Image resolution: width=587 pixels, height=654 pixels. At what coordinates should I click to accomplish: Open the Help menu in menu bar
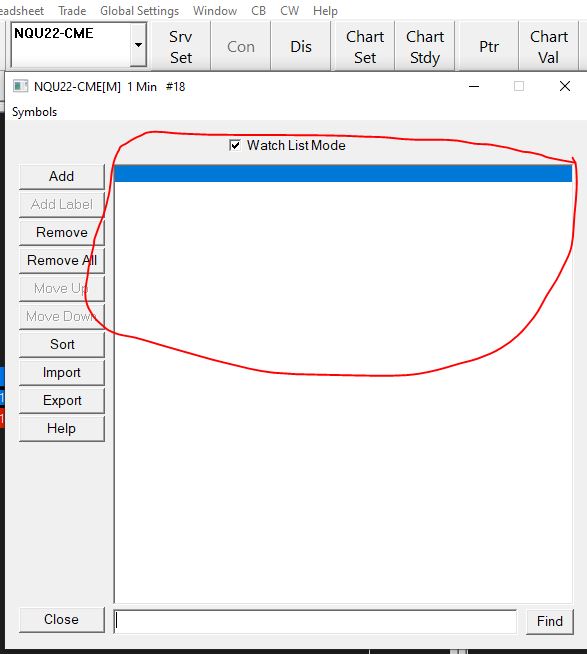[x=325, y=11]
